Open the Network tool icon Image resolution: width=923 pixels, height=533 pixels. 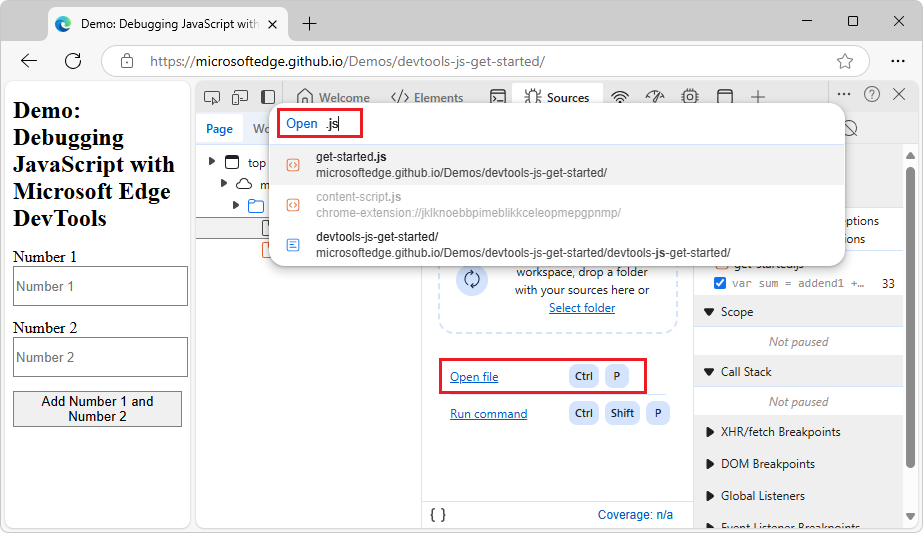tap(620, 97)
